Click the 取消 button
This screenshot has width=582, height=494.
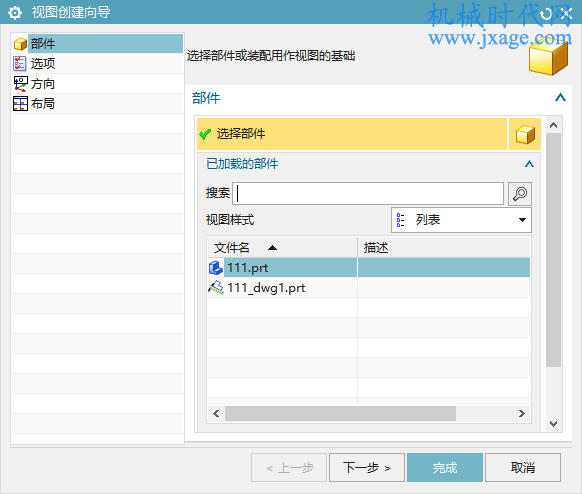click(523, 467)
